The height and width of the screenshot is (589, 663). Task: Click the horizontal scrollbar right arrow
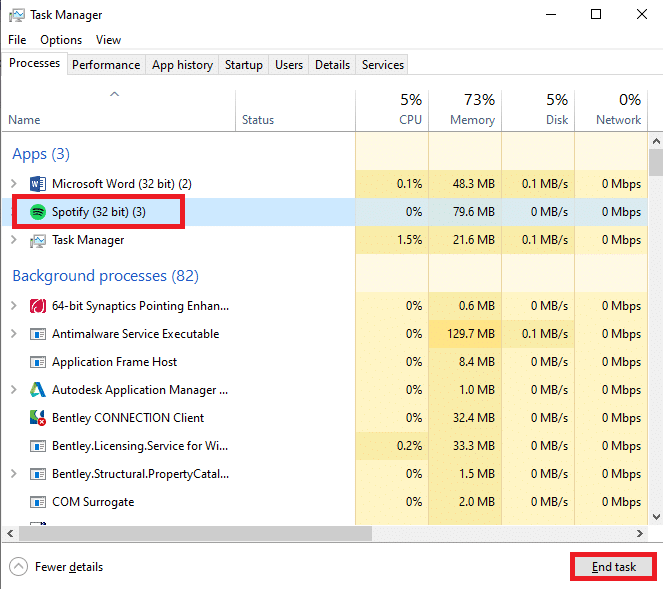coord(640,533)
